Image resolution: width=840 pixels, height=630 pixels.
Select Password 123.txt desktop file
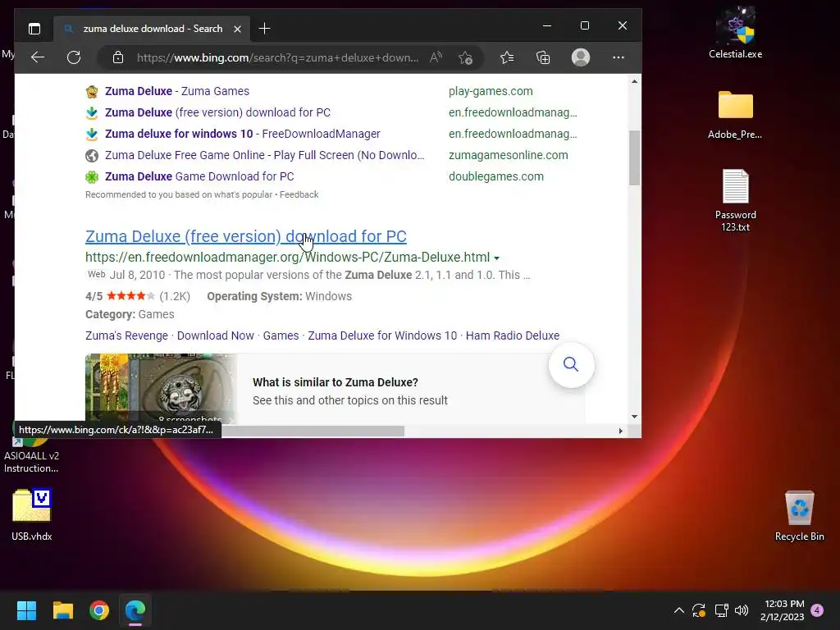click(x=736, y=200)
